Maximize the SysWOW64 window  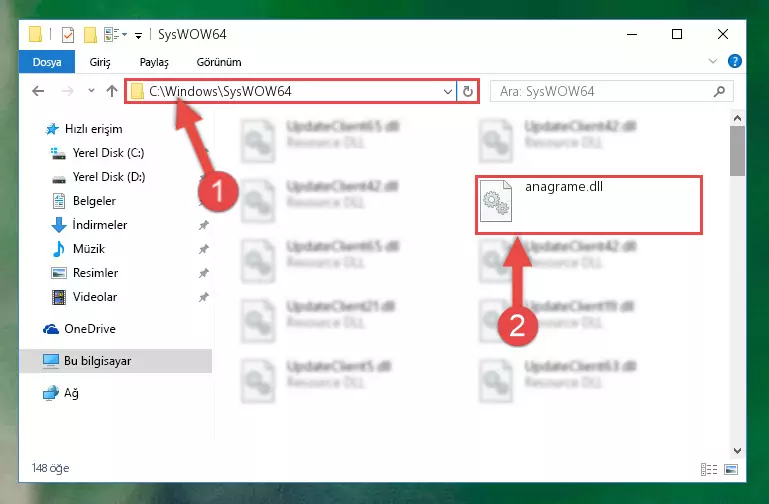coord(677,34)
